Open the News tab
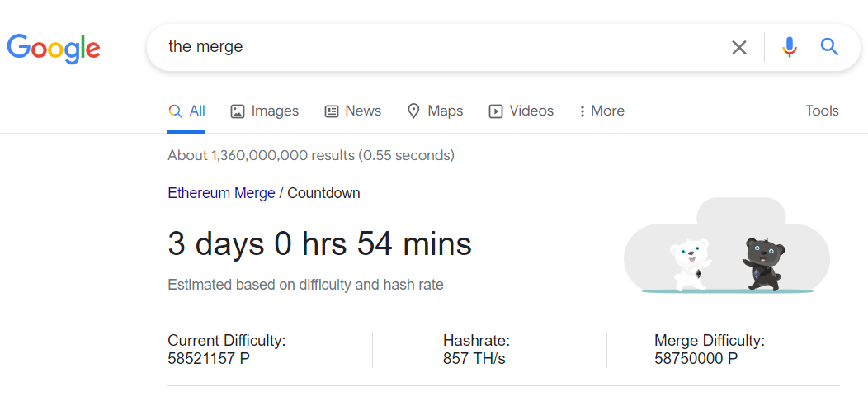This screenshot has height=406, width=868. pyautogui.click(x=352, y=111)
